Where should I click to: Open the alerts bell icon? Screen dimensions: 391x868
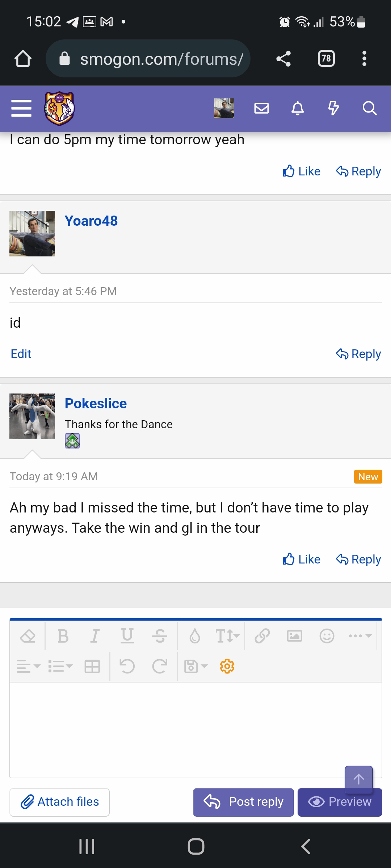click(x=298, y=108)
